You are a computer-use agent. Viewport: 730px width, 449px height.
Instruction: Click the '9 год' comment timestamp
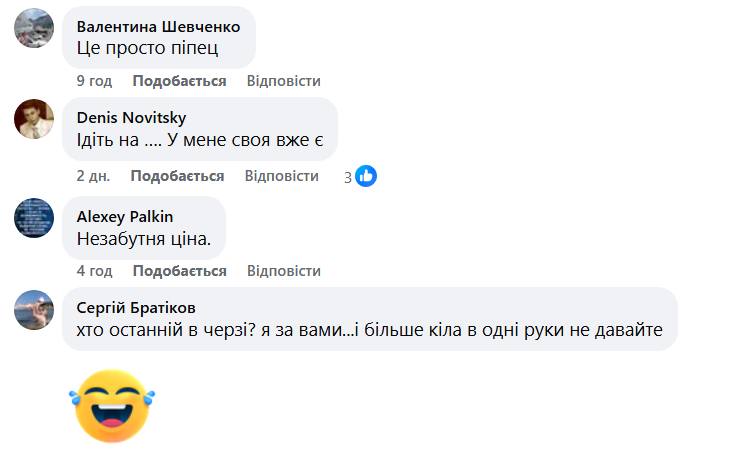click(x=94, y=81)
